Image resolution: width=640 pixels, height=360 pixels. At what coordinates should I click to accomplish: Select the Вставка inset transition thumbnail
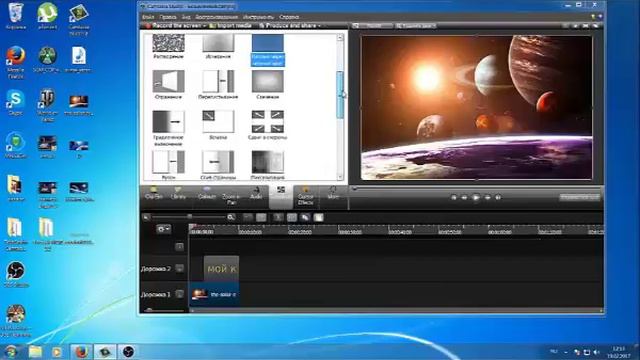pyautogui.click(x=218, y=121)
